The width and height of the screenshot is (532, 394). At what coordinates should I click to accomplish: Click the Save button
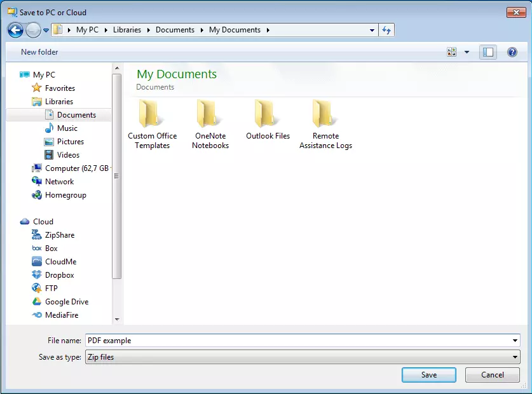point(429,375)
